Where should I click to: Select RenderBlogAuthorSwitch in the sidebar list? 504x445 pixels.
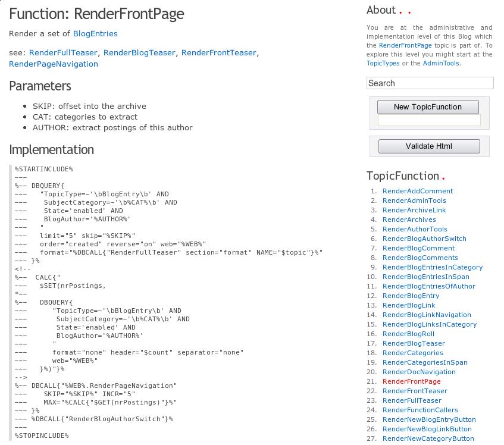[424, 239]
